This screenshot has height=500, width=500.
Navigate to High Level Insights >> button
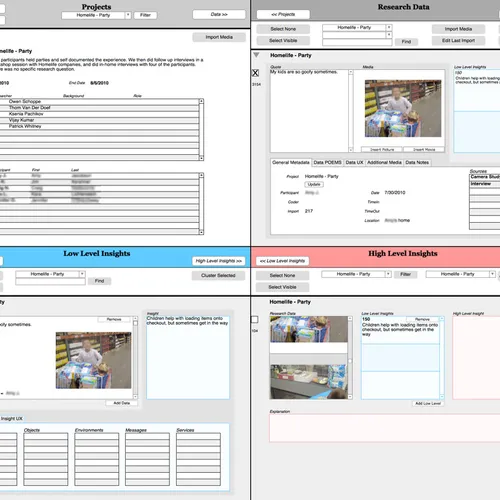219,261
